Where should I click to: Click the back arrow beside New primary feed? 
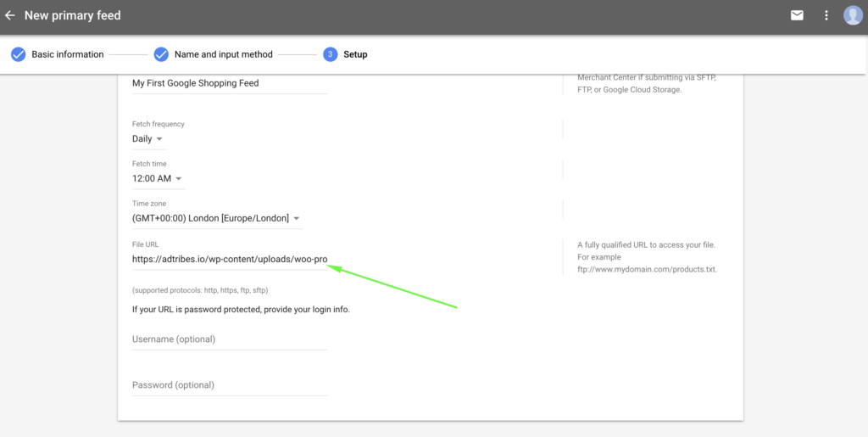click(10, 15)
